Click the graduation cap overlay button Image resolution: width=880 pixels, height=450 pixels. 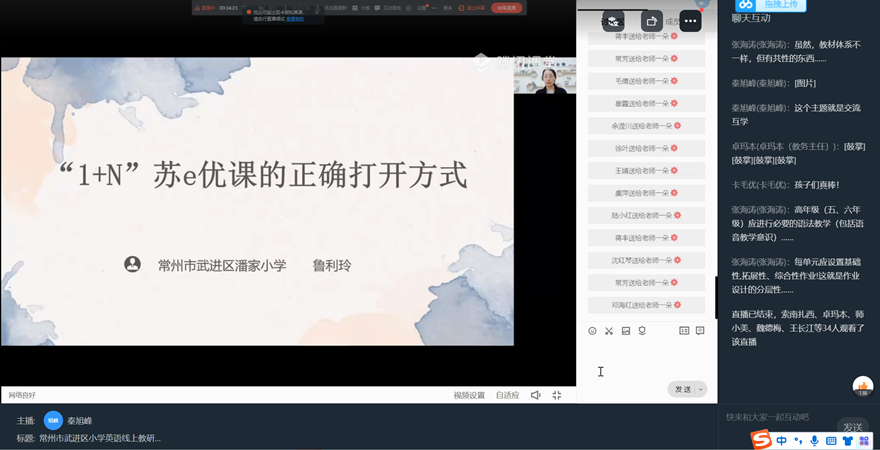point(613,21)
